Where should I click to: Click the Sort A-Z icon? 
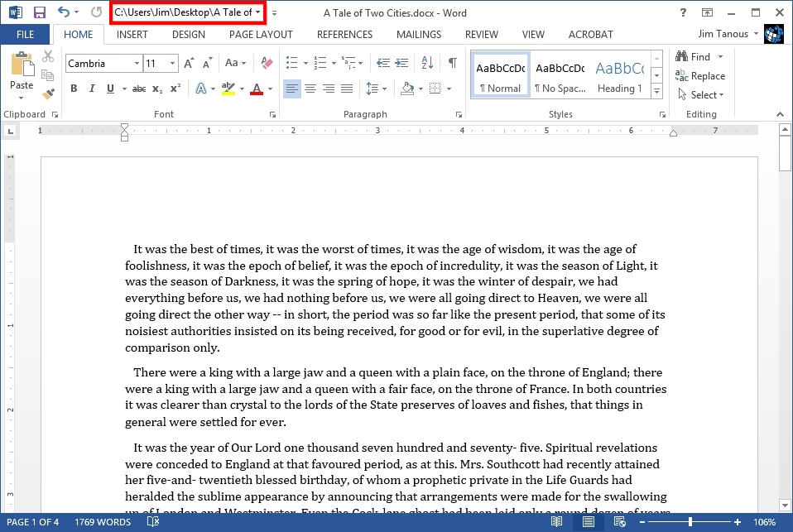click(427, 63)
